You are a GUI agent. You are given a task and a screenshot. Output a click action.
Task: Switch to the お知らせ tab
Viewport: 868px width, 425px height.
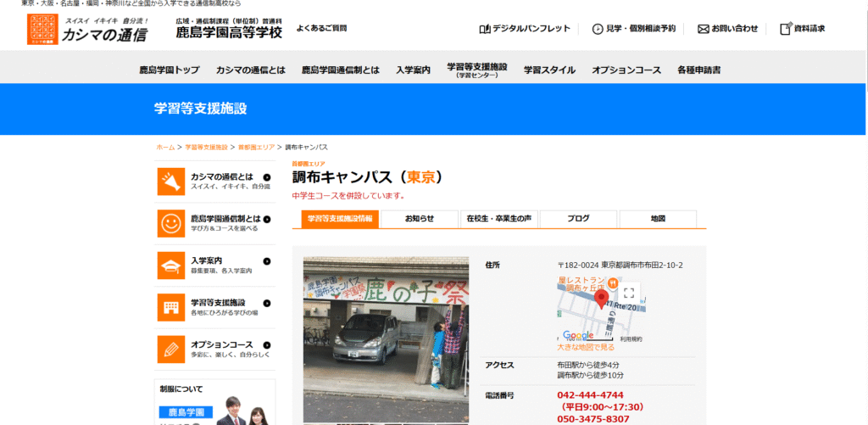(420, 219)
